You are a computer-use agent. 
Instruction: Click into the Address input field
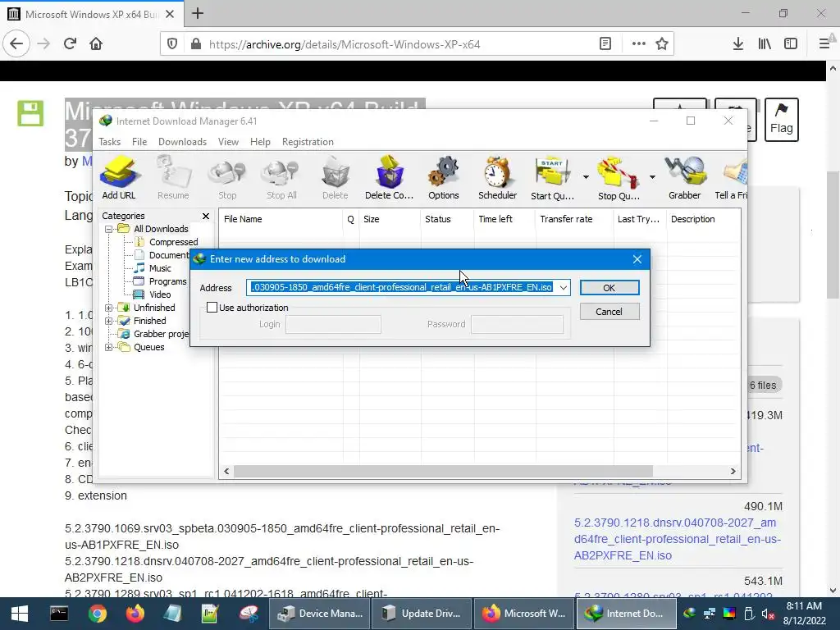click(402, 288)
